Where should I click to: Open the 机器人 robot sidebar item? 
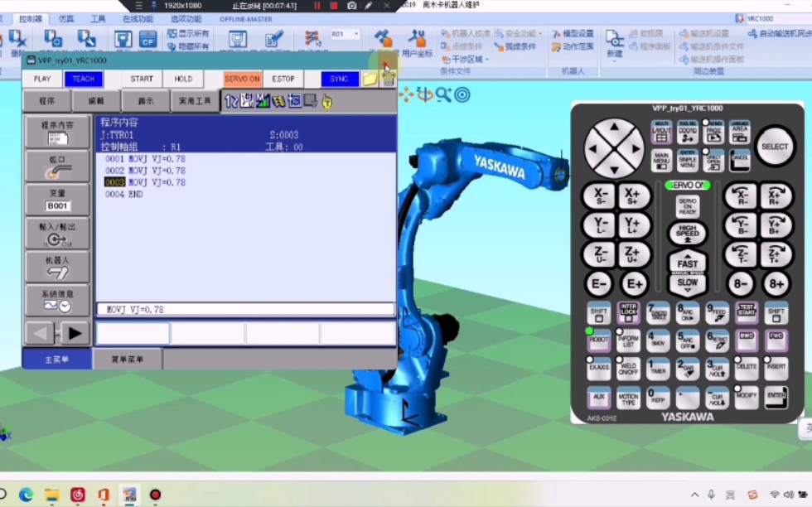[57, 267]
